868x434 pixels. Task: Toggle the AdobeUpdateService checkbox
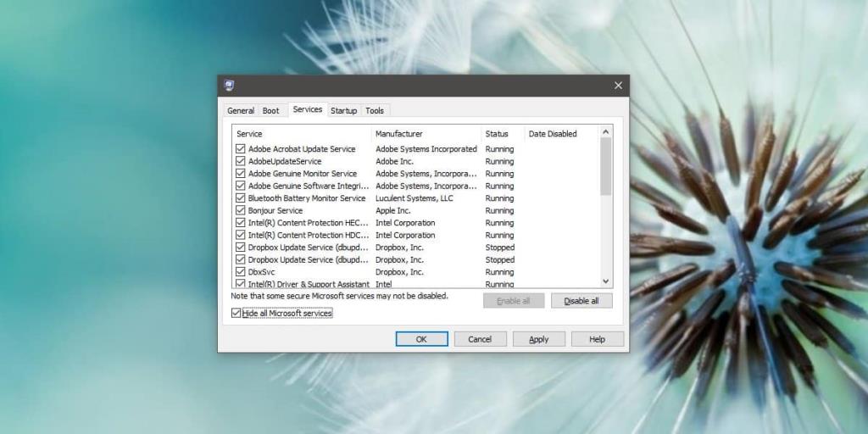240,161
